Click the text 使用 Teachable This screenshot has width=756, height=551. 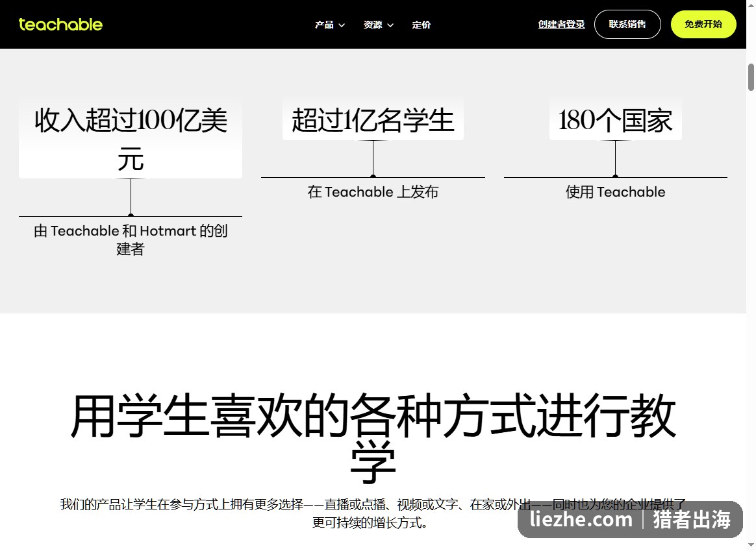click(615, 191)
